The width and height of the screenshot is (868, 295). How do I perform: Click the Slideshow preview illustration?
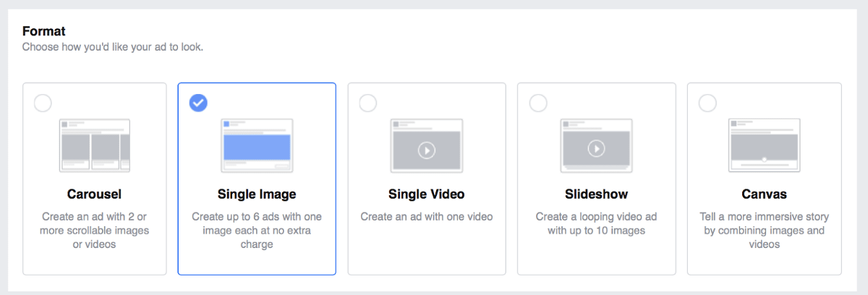[x=596, y=145]
